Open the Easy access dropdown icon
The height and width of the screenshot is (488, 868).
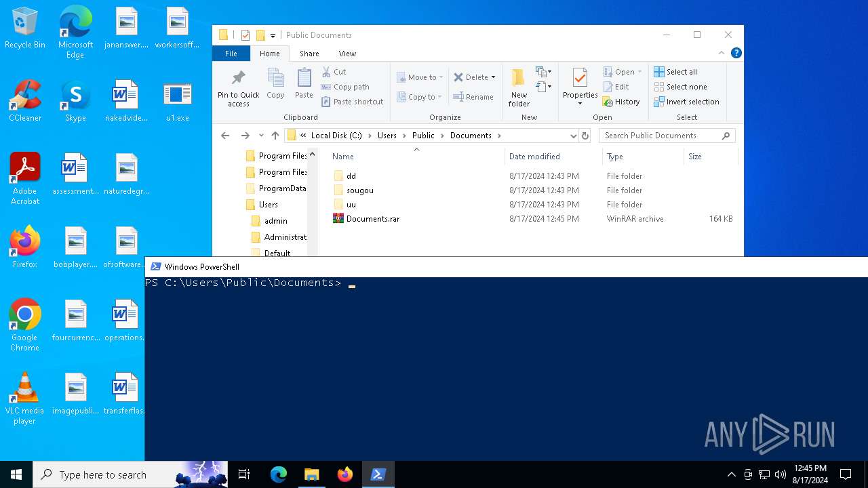click(x=543, y=87)
